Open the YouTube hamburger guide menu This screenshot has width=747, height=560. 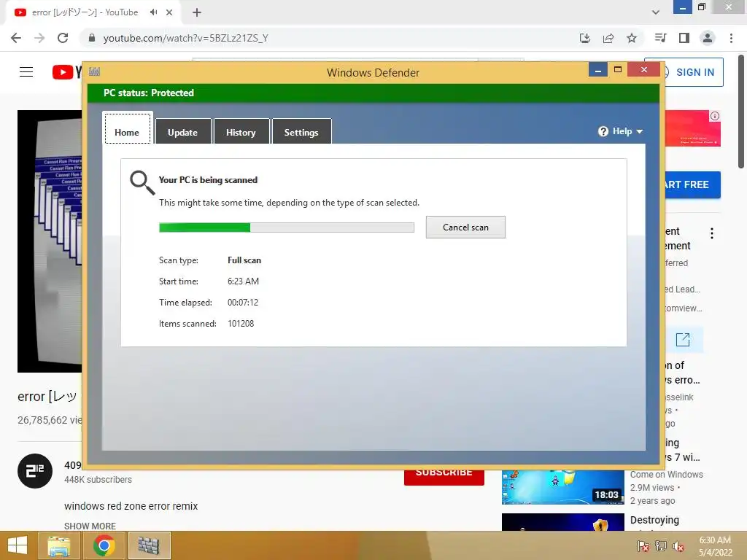pyautogui.click(x=26, y=72)
